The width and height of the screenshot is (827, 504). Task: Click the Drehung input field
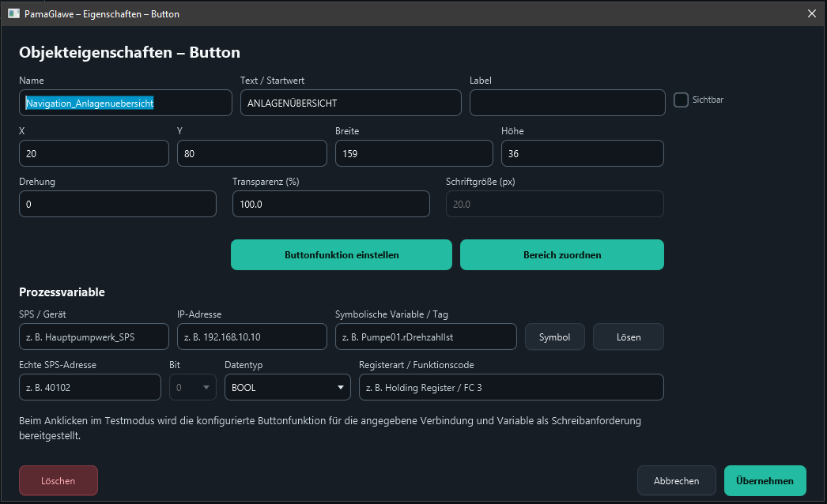(118, 204)
